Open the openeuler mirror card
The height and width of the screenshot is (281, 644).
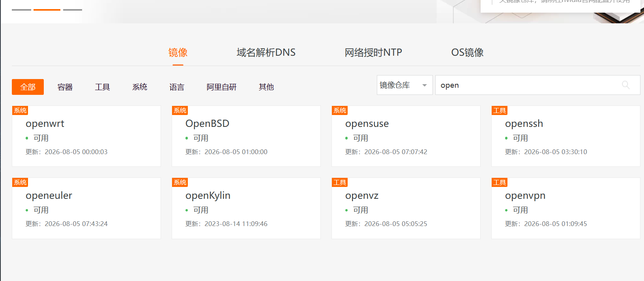pos(86,208)
